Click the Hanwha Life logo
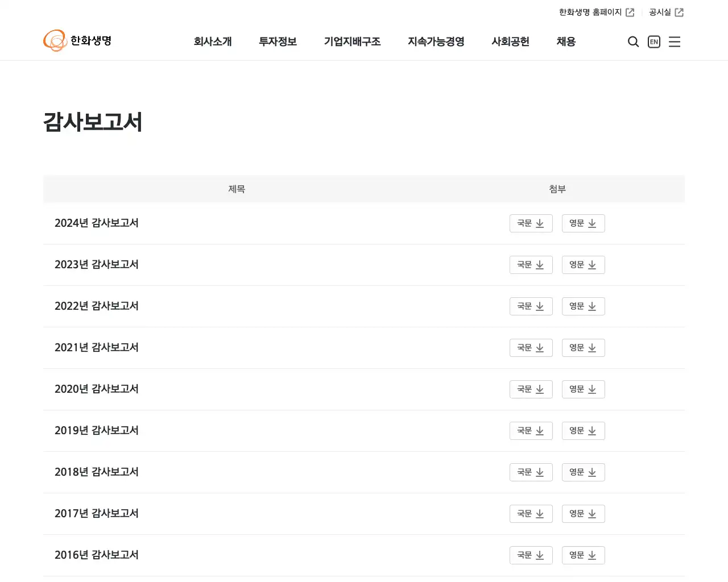The width and height of the screenshot is (728, 582). [x=77, y=40]
